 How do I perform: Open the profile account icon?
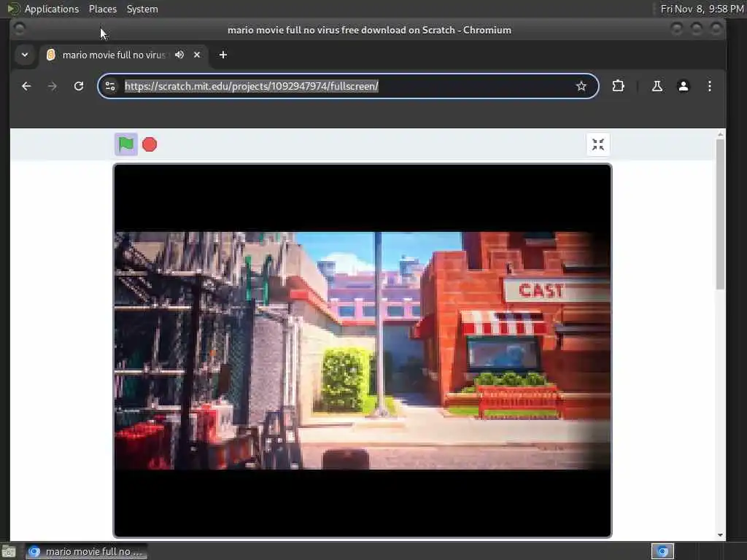(x=683, y=86)
